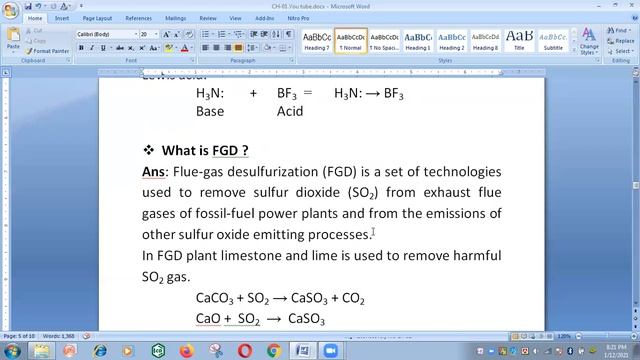This screenshot has width=640, height=360.
Task: Toggle Superscript formatting
Action: [x=142, y=48]
